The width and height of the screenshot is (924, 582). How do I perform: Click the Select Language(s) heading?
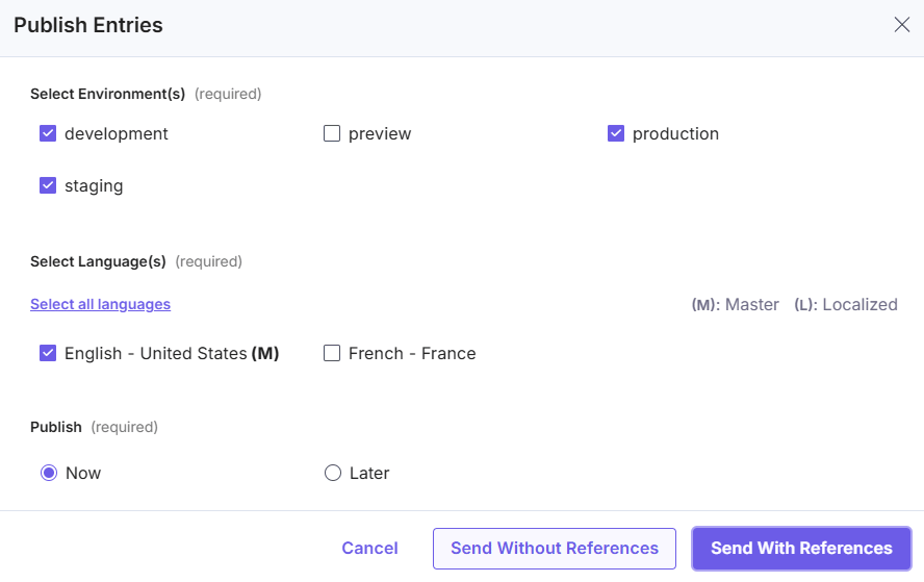(98, 262)
